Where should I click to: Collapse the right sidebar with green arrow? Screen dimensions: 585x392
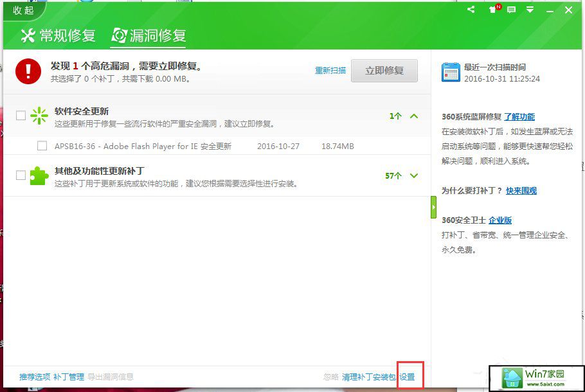coord(433,207)
